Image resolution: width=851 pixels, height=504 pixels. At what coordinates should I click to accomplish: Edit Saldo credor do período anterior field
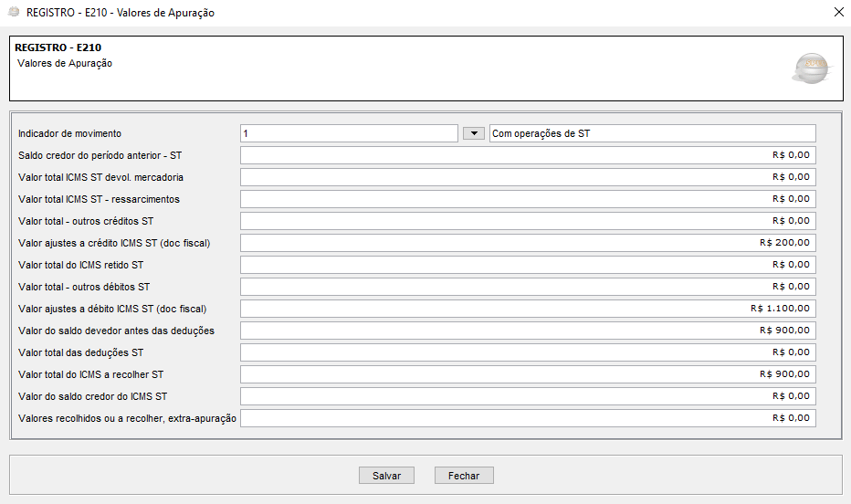coord(527,155)
